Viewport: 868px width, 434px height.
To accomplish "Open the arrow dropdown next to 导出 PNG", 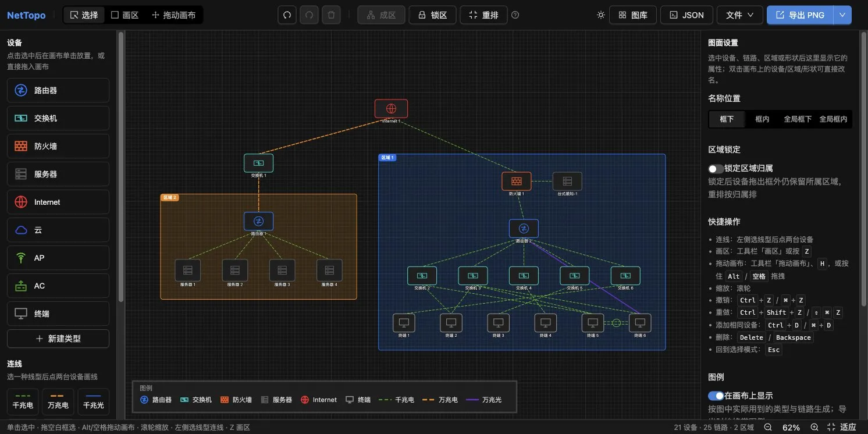I will click(x=842, y=15).
